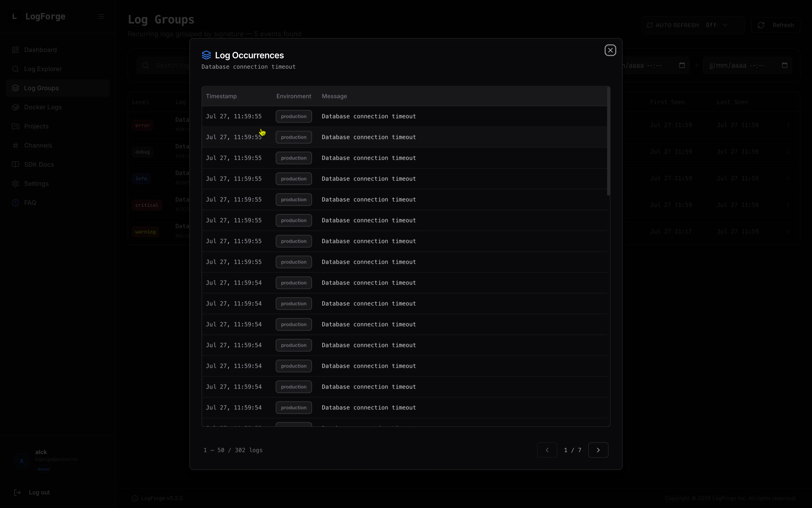Click the log out arrow icon
This screenshot has width=812, height=508.
point(17,492)
